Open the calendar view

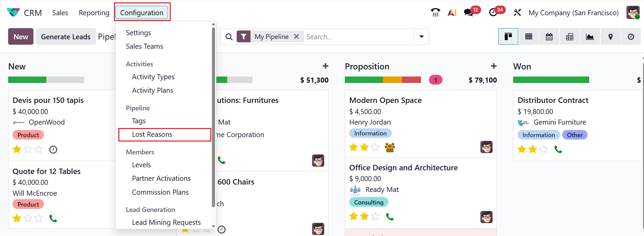549,36
